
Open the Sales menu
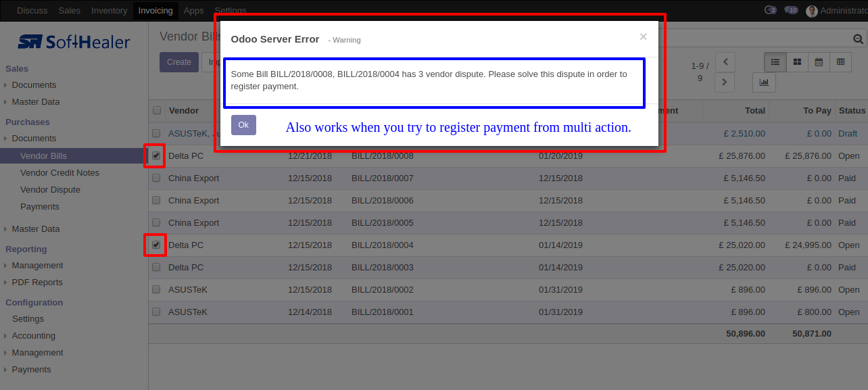(70, 10)
